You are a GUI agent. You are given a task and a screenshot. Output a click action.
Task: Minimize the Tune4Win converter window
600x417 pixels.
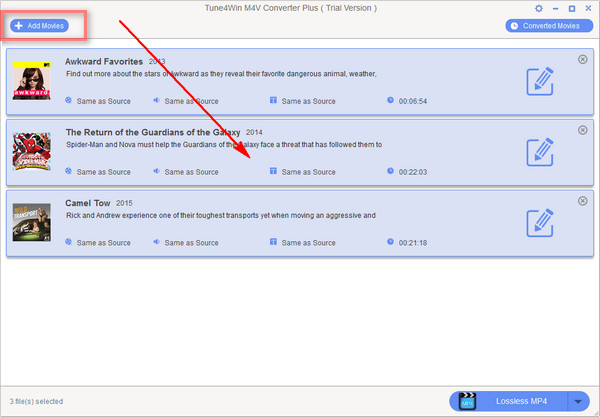(556, 8)
